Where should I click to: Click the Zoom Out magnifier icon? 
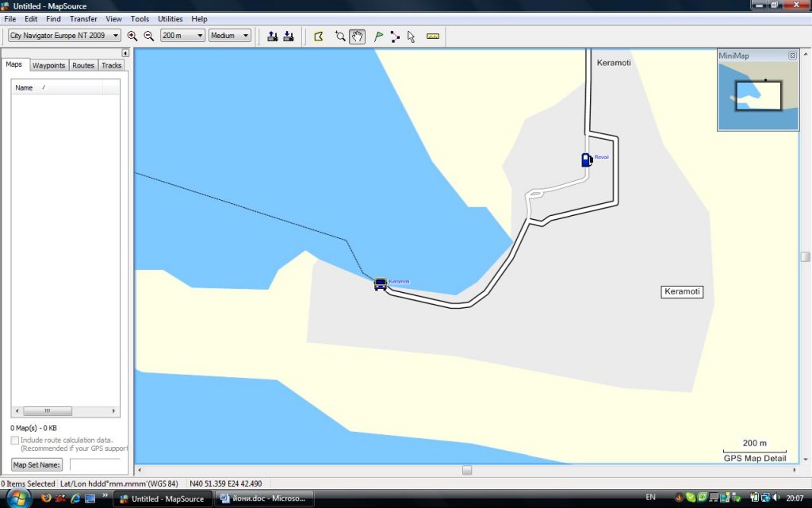pos(148,36)
